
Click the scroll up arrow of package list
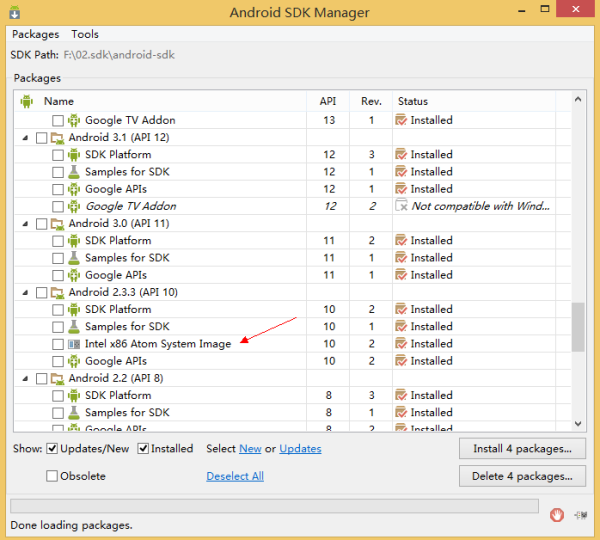[x=578, y=100]
